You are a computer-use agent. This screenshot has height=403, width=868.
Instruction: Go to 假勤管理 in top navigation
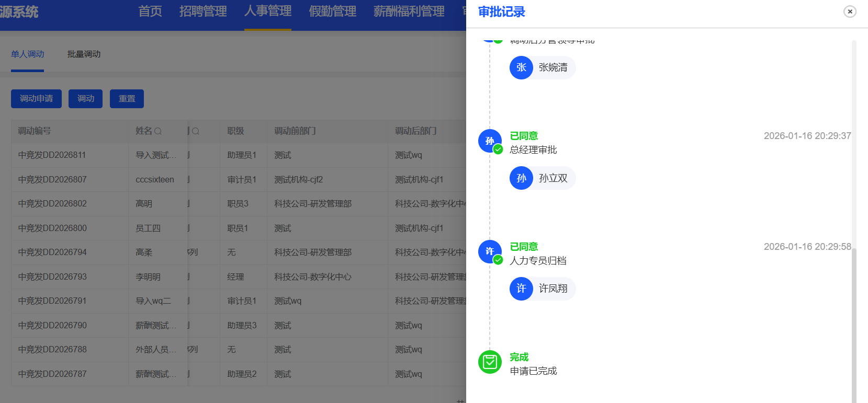[333, 11]
